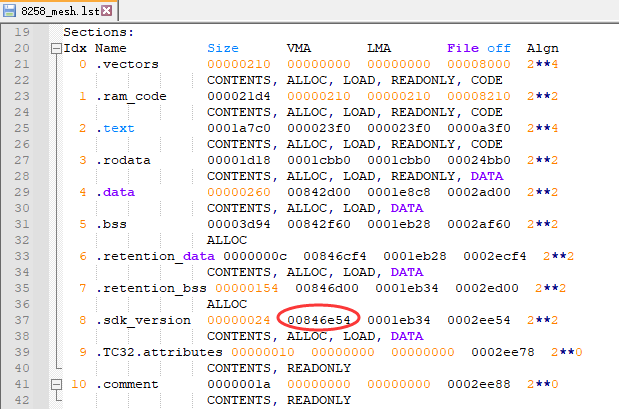Click the size value '00000260'

tap(239, 192)
